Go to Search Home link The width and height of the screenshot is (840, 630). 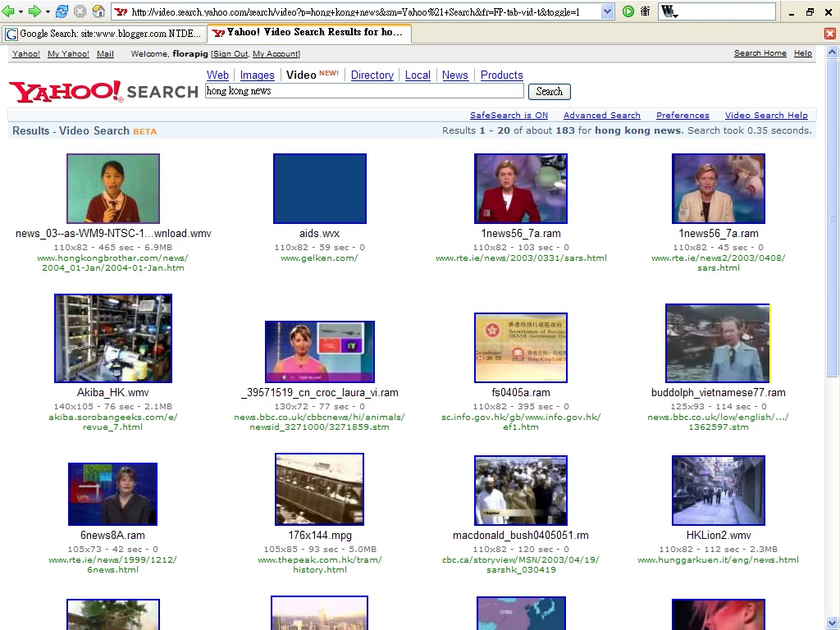pos(760,53)
